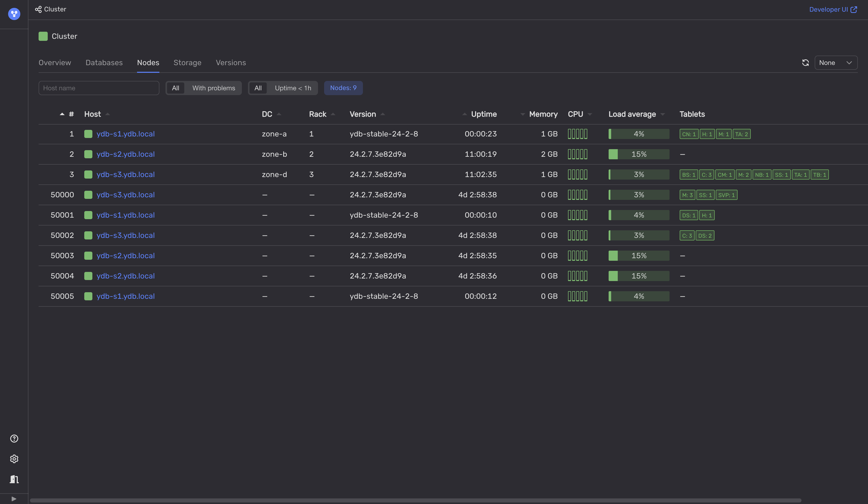Open the help question mark icon
868x504 pixels.
pyautogui.click(x=14, y=439)
